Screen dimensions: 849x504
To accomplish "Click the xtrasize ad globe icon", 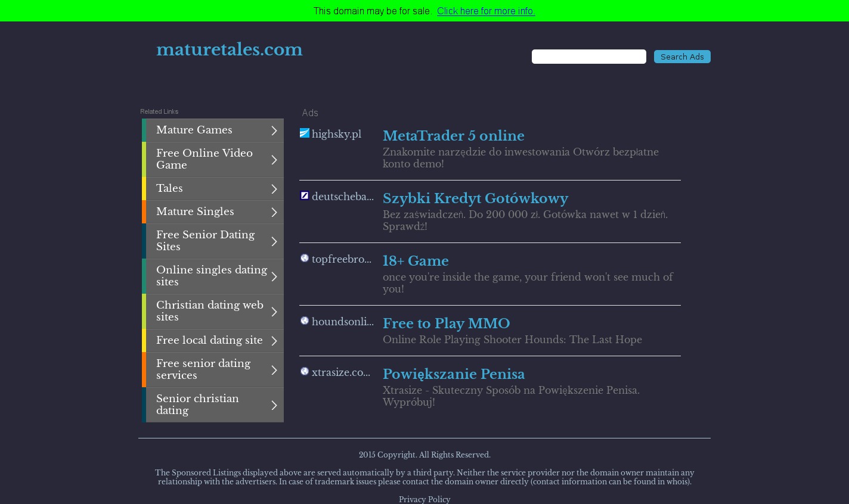I will [305, 371].
